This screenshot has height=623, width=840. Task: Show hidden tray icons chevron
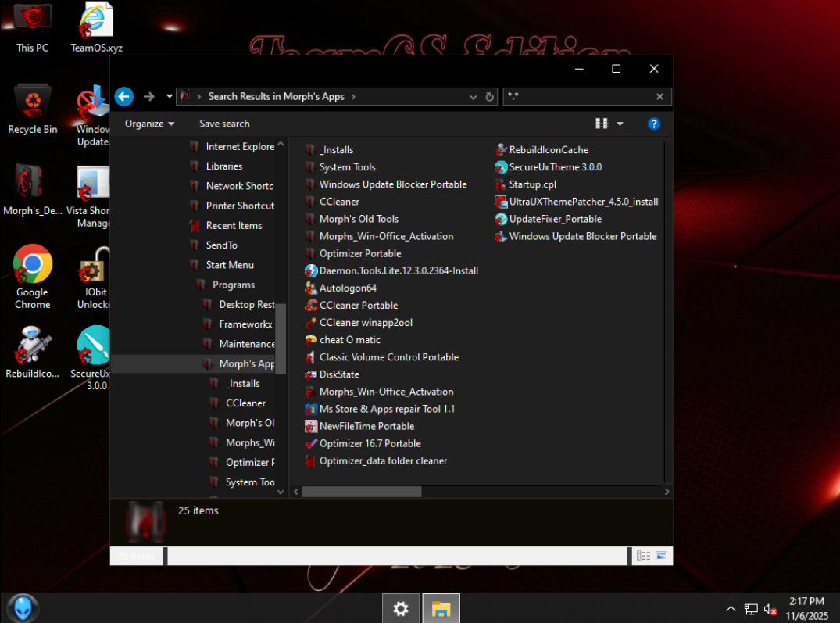pyautogui.click(x=731, y=608)
